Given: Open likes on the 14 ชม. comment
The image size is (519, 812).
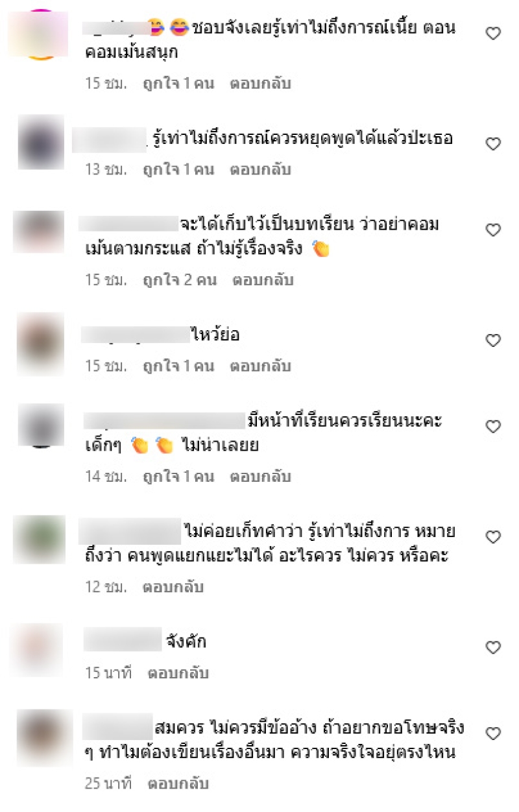Looking at the screenshot, I should pos(178,477).
